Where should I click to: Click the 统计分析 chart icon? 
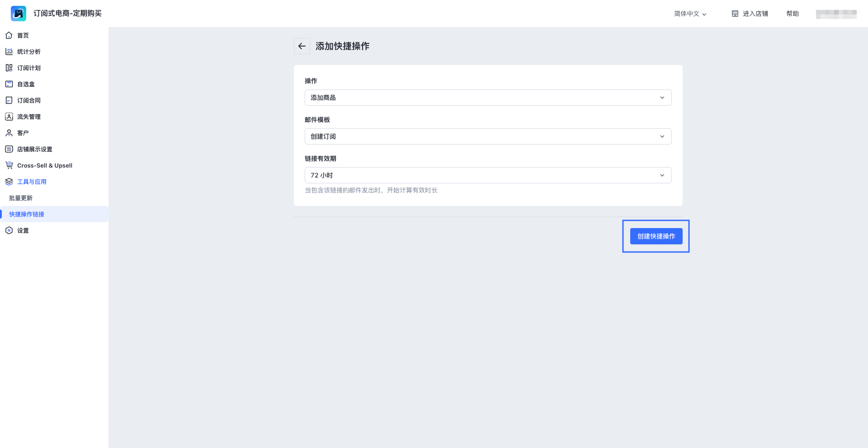click(x=9, y=51)
